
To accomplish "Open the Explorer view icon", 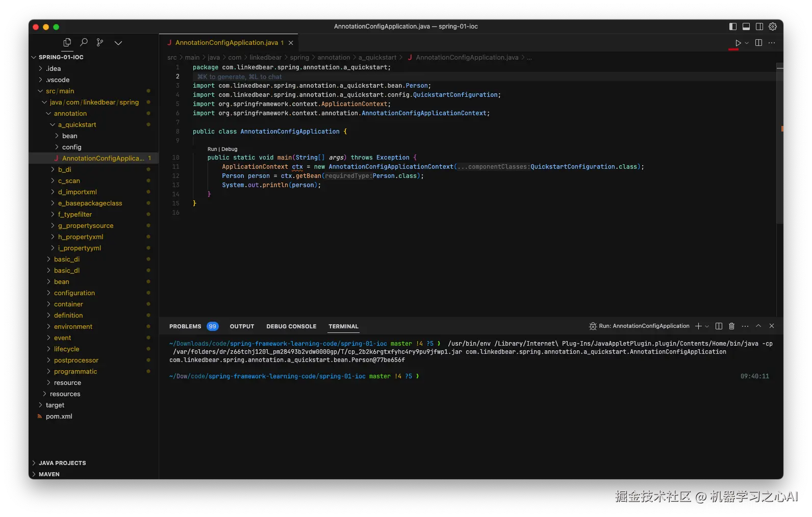I will (x=67, y=42).
